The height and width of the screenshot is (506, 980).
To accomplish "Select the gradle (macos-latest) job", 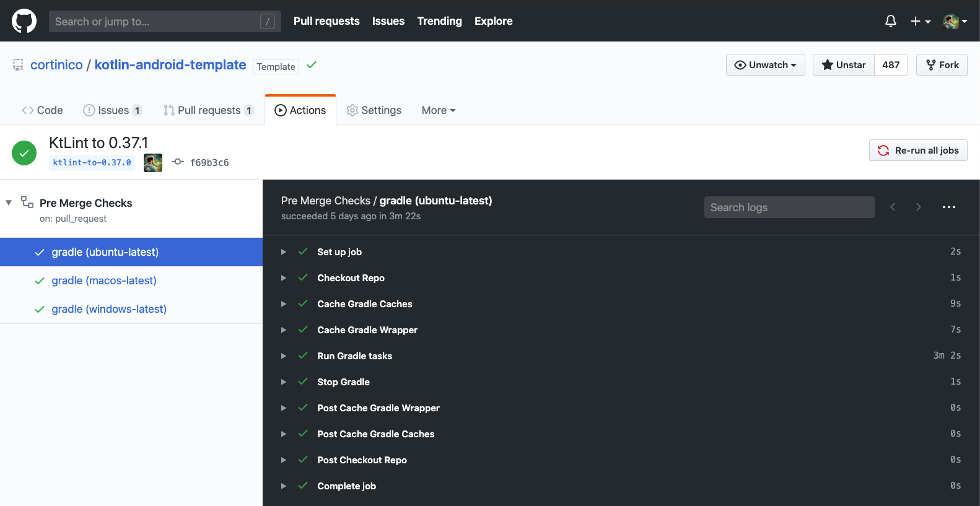I will (x=131, y=281).
